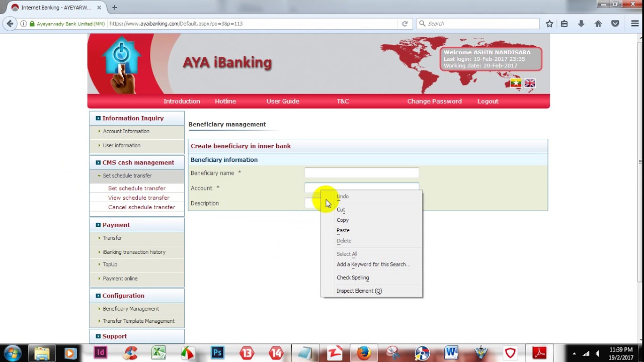Open the T&C nav link

point(343,101)
